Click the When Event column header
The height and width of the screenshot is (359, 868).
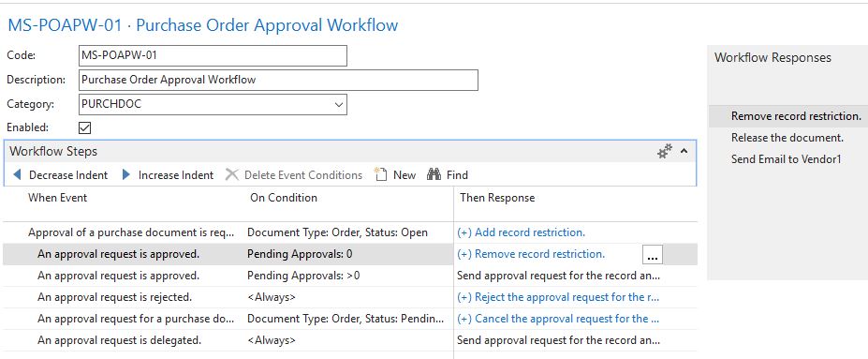pyautogui.click(x=57, y=198)
